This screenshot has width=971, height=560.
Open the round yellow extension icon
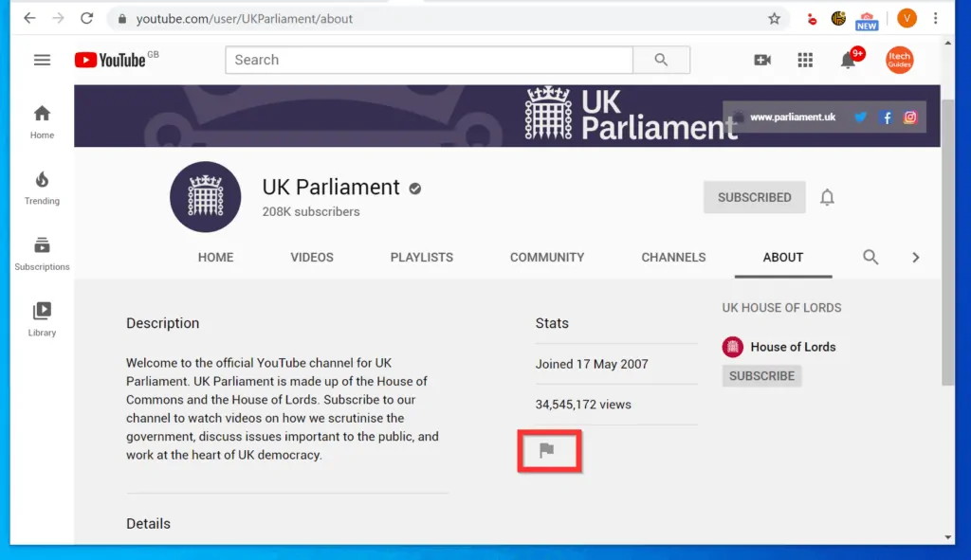(x=838, y=19)
